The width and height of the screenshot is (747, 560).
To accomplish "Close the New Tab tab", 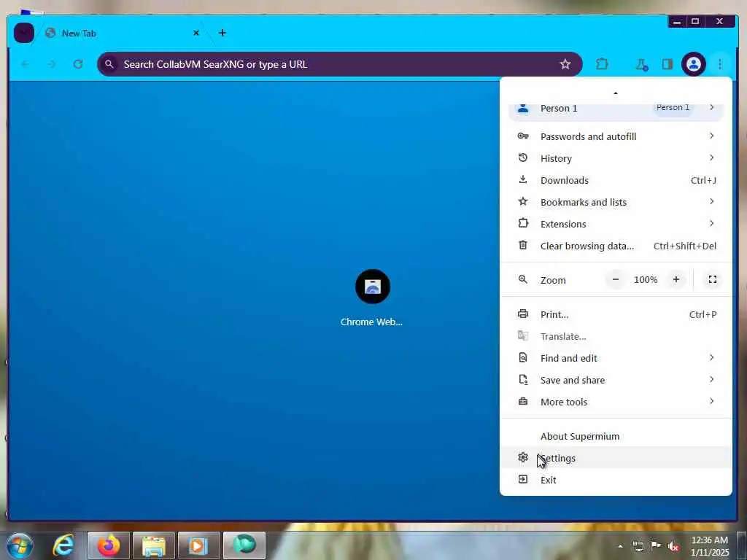I will pos(196,33).
